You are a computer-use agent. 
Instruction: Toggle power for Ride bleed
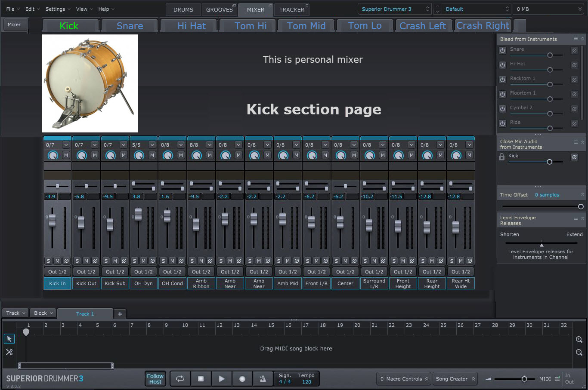(502, 123)
